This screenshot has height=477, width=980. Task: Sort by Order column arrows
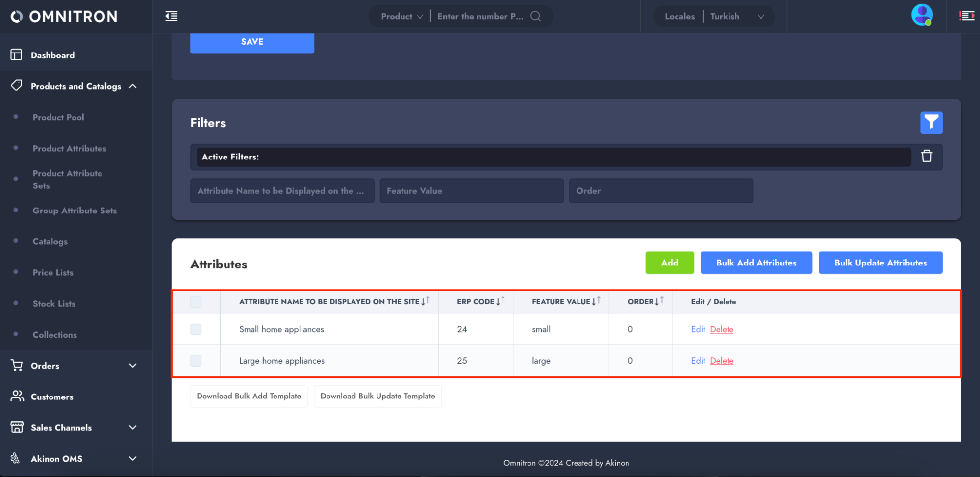click(x=660, y=301)
